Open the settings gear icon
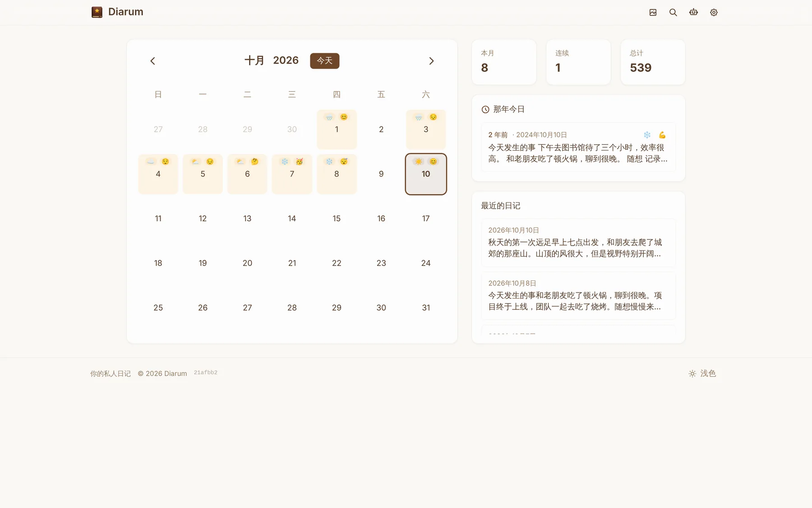Viewport: 812px width, 508px height. [x=714, y=12]
